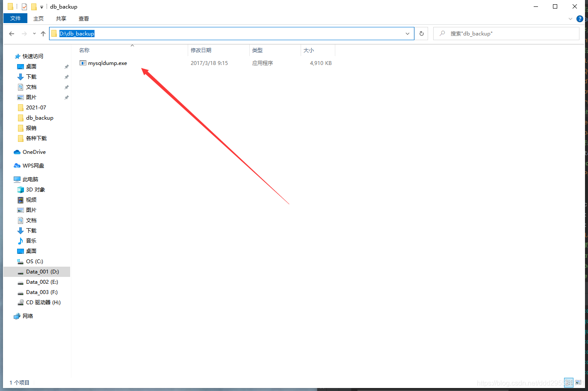Screen dimensions: 588x391
Task: Click the CD drive disc icon
Action: 21,303
